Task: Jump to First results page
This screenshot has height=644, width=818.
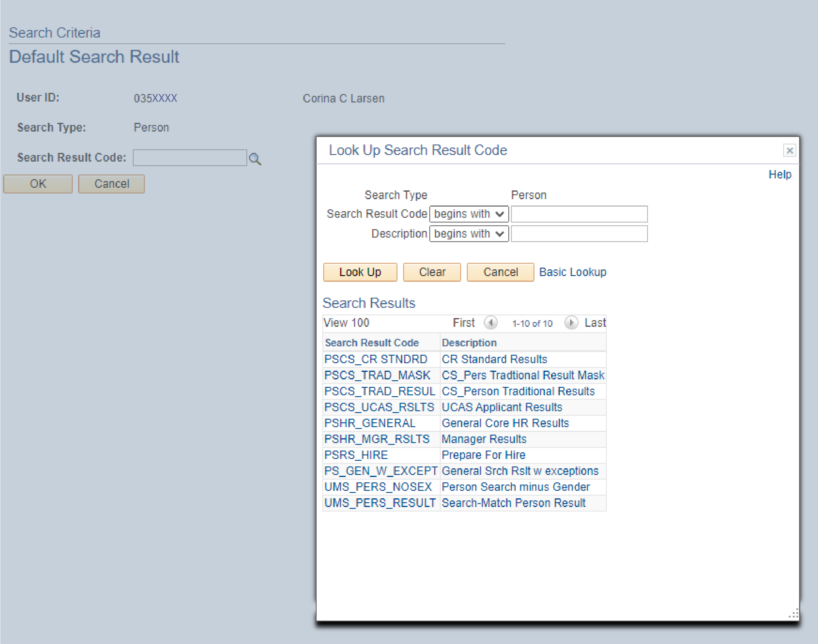Action: pos(464,323)
